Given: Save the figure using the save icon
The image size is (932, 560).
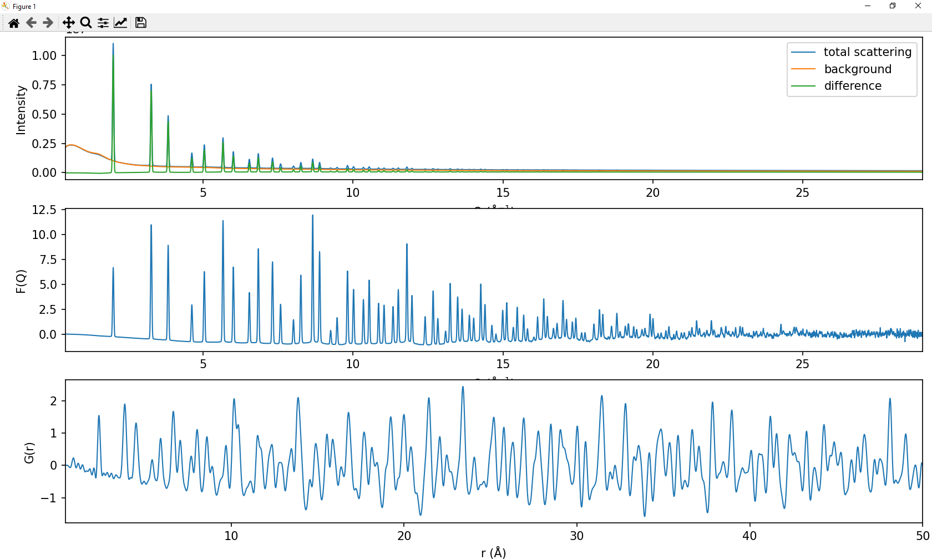Looking at the screenshot, I should tap(140, 23).
